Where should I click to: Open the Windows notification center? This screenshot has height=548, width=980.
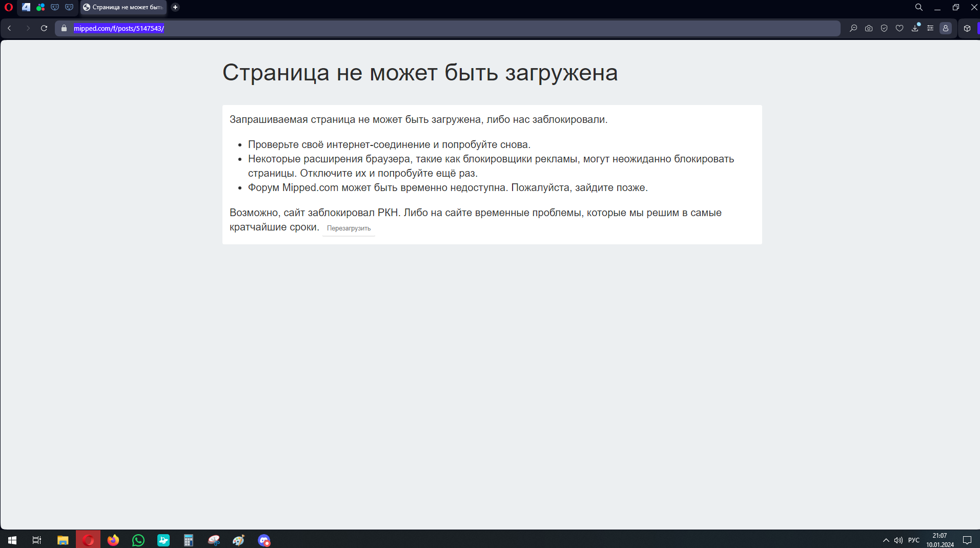pos(967,540)
